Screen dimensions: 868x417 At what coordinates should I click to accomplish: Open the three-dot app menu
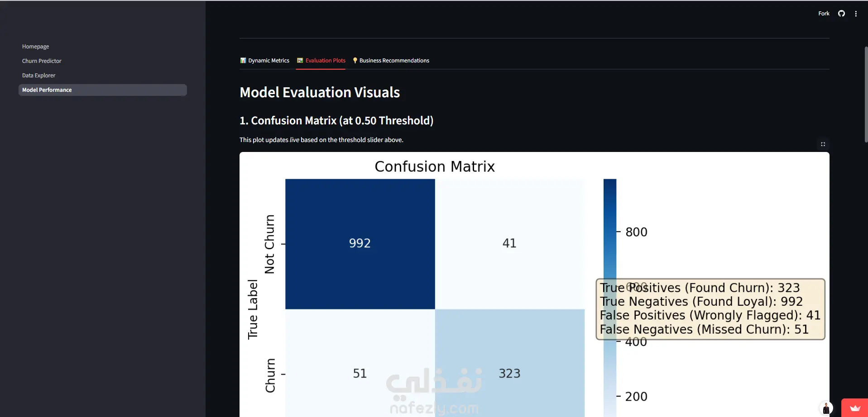(x=856, y=14)
